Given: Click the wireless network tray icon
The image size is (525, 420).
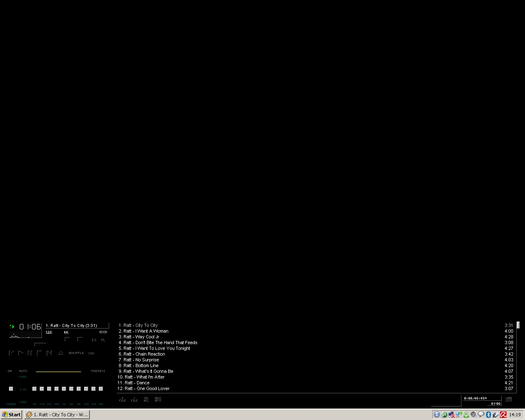Looking at the screenshot, I should [x=459, y=414].
